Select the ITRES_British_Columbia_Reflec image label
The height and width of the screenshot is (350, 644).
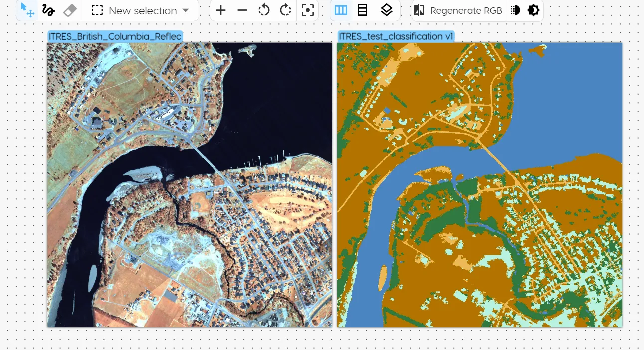pyautogui.click(x=115, y=36)
